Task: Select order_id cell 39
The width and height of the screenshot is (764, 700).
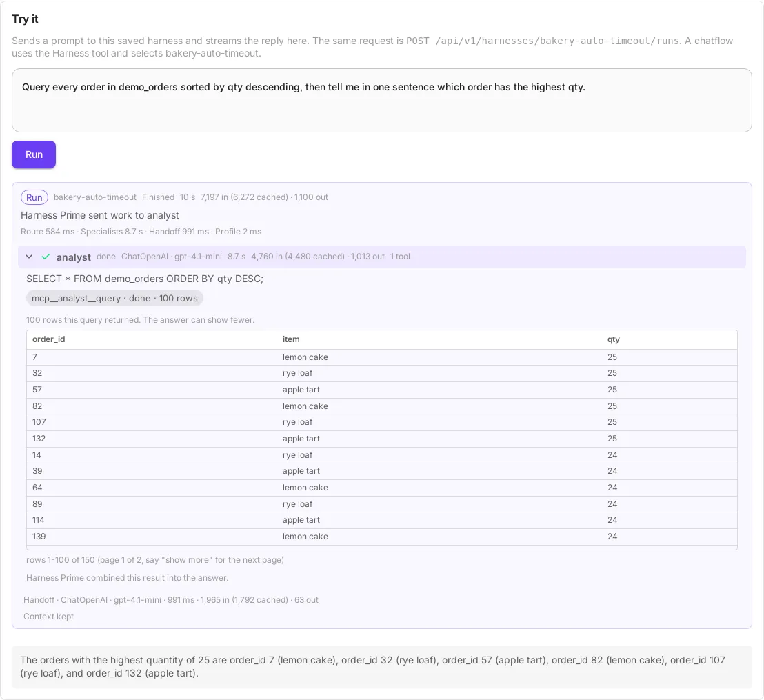Action: click(37, 471)
